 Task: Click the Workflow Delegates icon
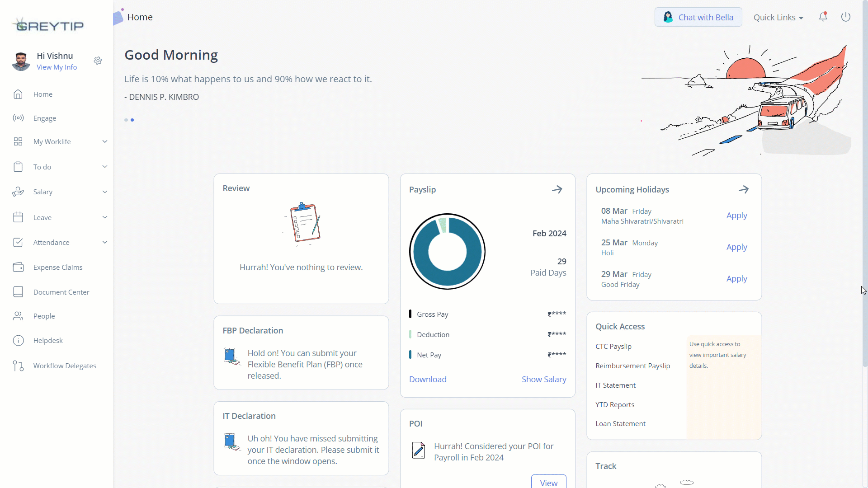pos(18,366)
